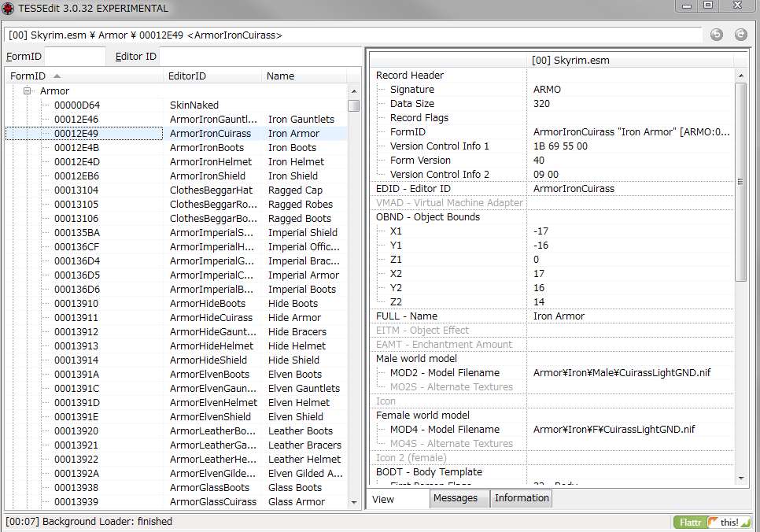Click the [00] Skyrim.esm column header
This screenshot has height=532, width=760.
pos(630,60)
